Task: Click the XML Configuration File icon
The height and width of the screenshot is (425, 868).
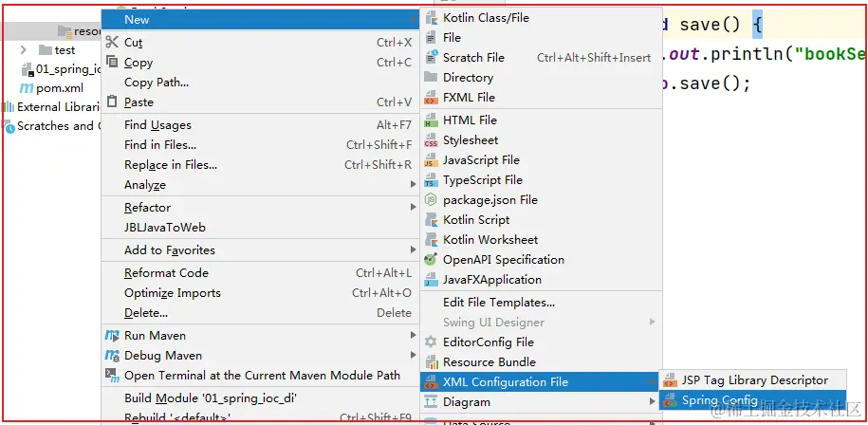Action: (x=432, y=381)
